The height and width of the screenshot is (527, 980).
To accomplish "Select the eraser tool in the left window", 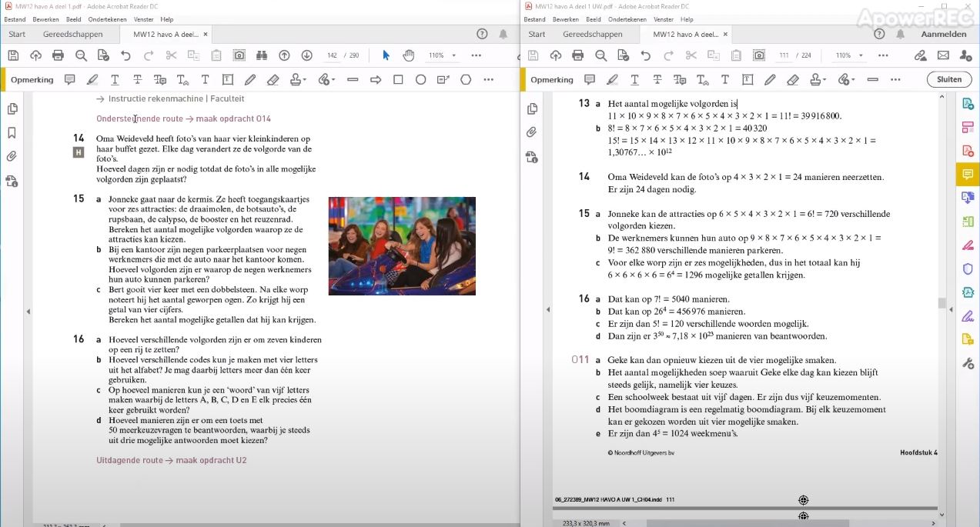I will click(273, 79).
